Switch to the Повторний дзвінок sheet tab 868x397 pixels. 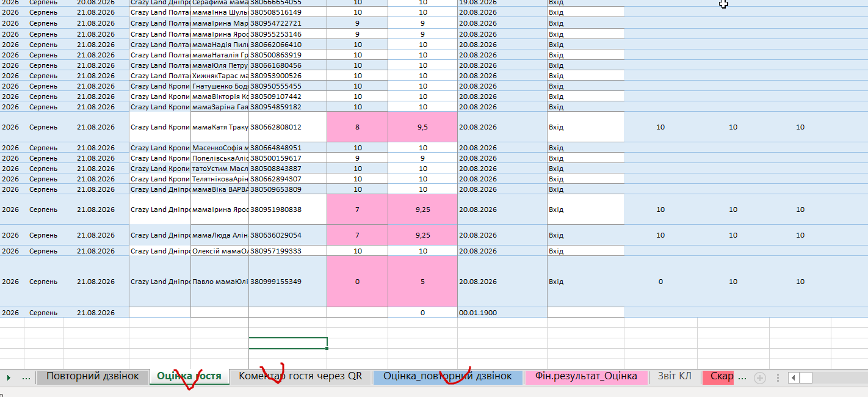(93, 377)
